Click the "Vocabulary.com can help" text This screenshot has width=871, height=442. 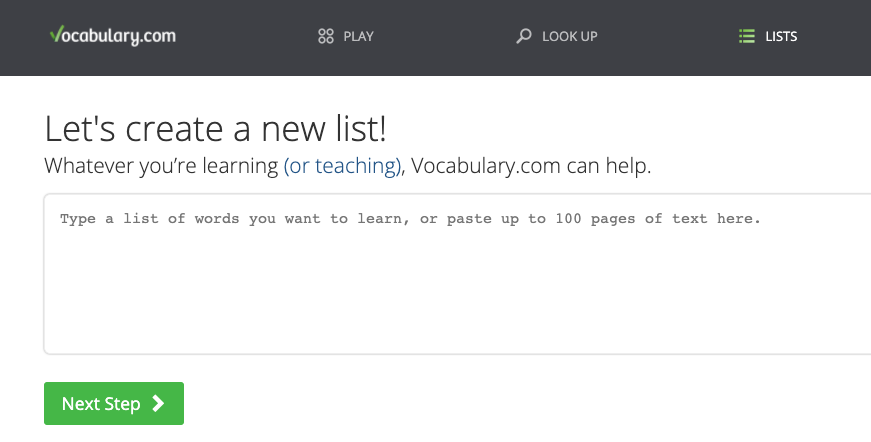click(x=531, y=166)
